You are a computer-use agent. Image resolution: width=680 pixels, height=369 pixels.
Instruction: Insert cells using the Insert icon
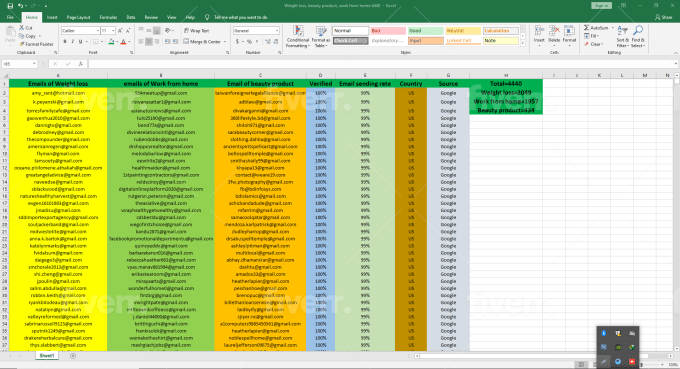pos(539,36)
